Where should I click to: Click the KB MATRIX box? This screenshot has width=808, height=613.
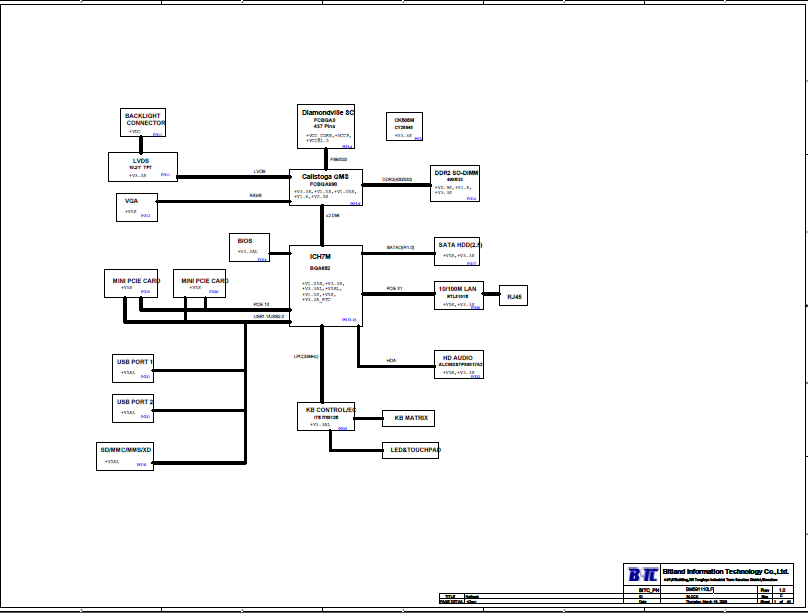pos(409,418)
